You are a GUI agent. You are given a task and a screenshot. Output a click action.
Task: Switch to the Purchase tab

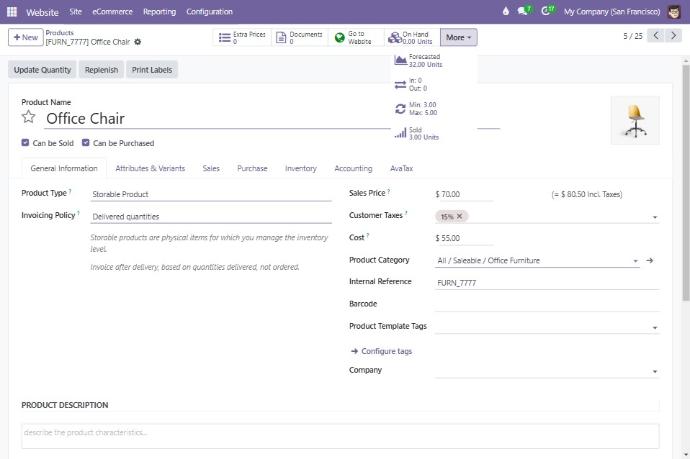pyautogui.click(x=252, y=168)
